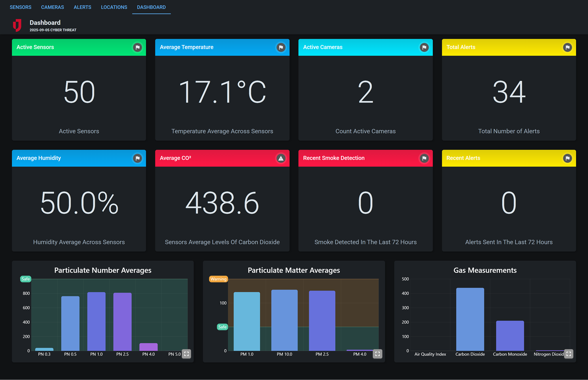Screen dimensions: 588x380
Task: Select the PM 10.0 bar in Particulate Matter chart
Action: (x=285, y=320)
